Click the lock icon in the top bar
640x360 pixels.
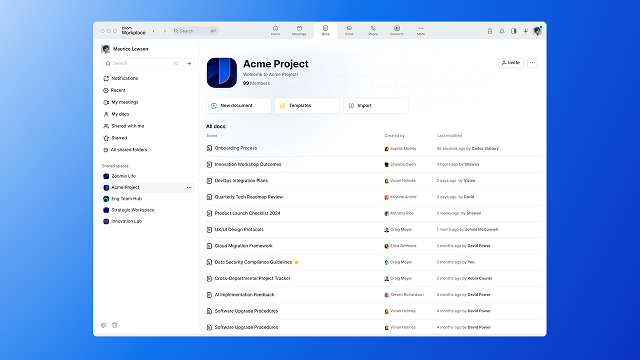[490, 31]
